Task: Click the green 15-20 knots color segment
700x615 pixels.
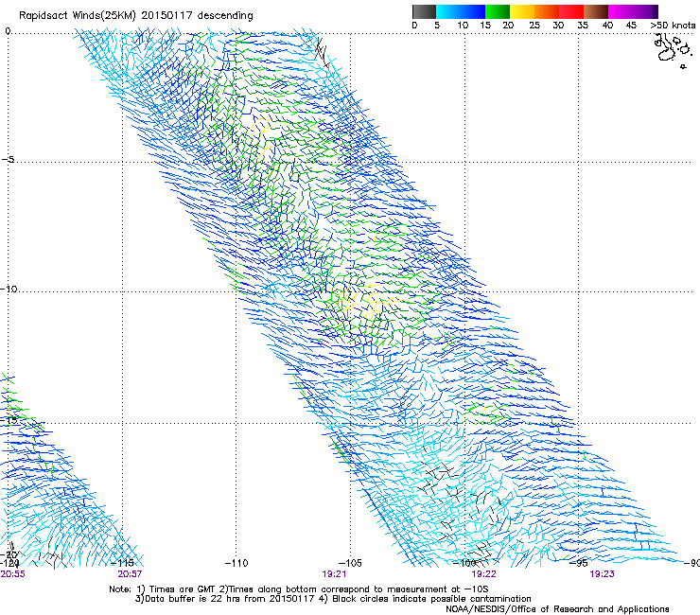Action: pos(498,11)
